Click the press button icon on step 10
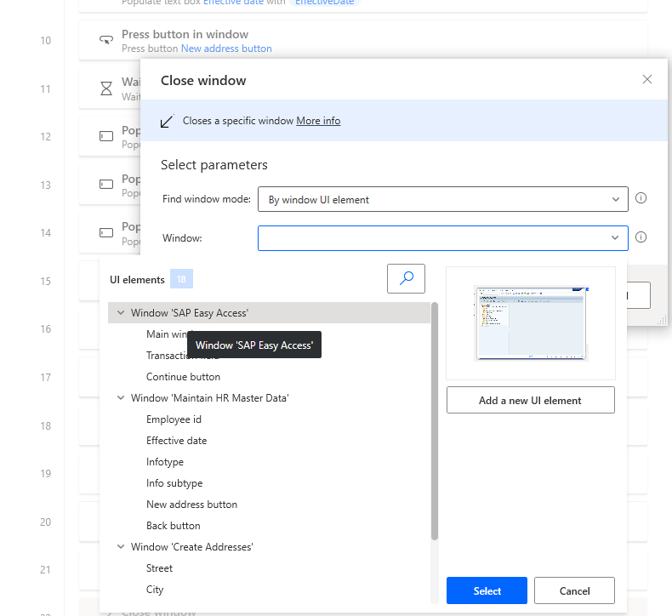 [x=106, y=40]
